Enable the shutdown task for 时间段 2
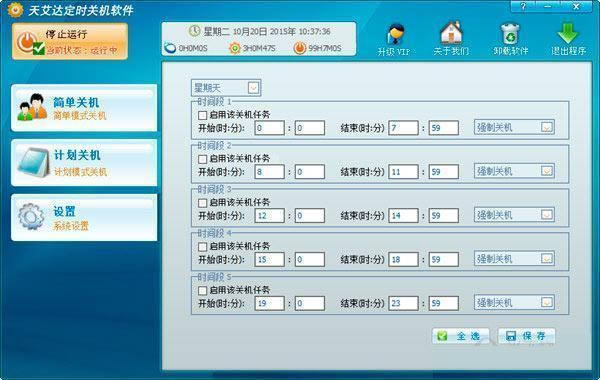The width and height of the screenshot is (600, 380). click(202, 159)
